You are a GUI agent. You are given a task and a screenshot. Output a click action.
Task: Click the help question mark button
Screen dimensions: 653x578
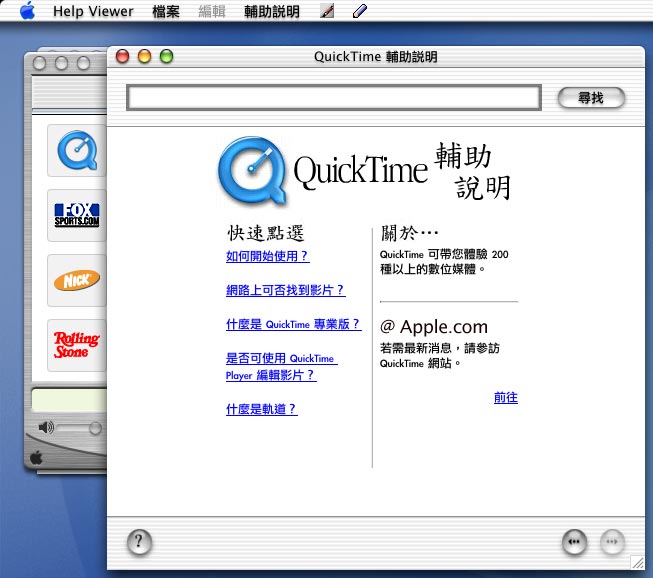[x=140, y=542]
